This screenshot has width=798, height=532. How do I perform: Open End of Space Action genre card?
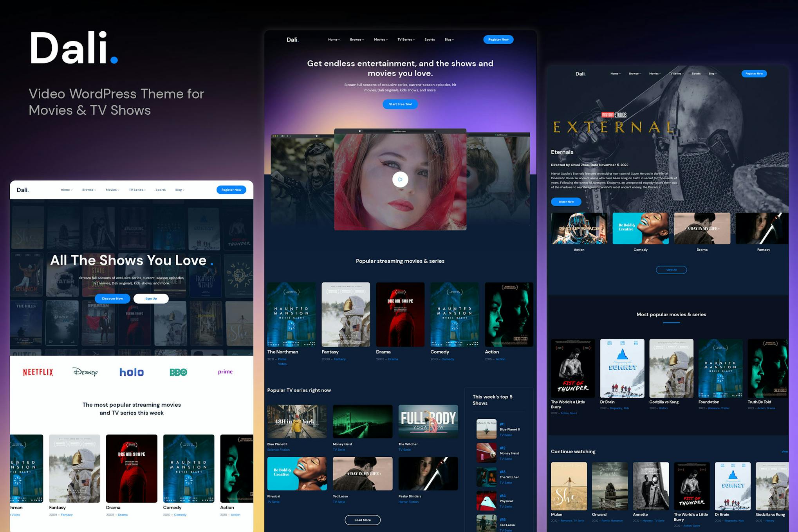pyautogui.click(x=579, y=229)
